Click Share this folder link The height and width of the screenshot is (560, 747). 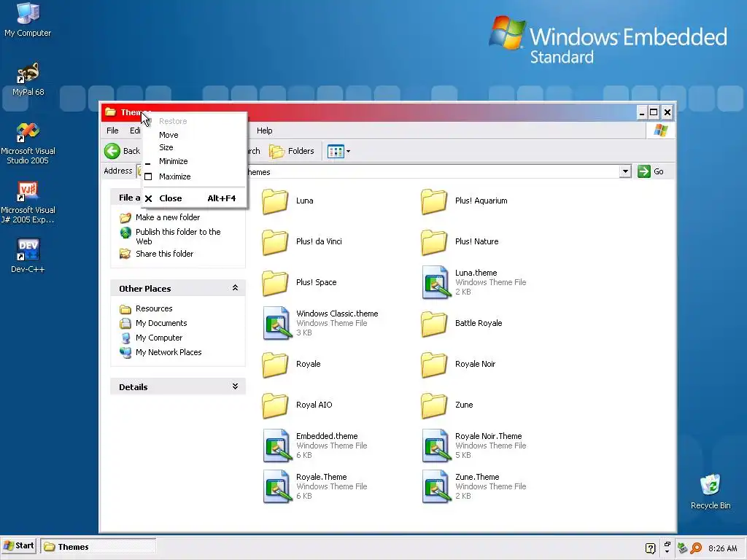point(164,254)
